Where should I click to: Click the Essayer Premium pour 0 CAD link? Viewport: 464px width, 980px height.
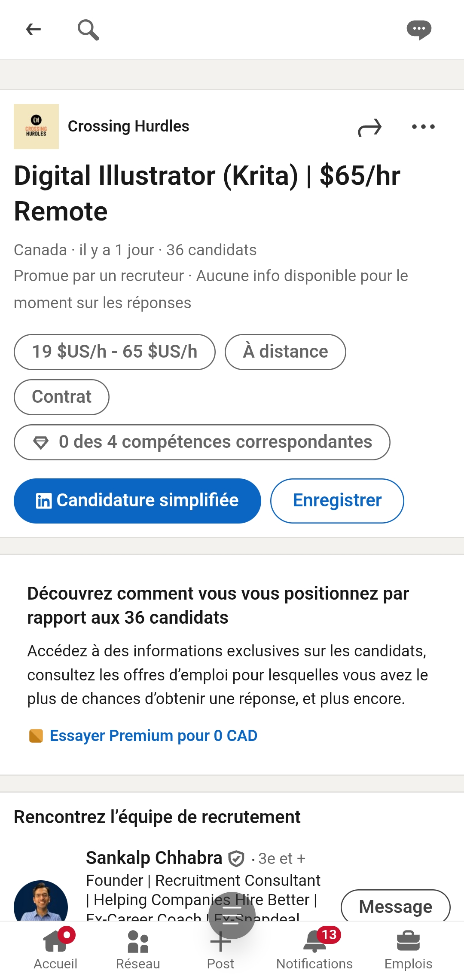point(153,736)
